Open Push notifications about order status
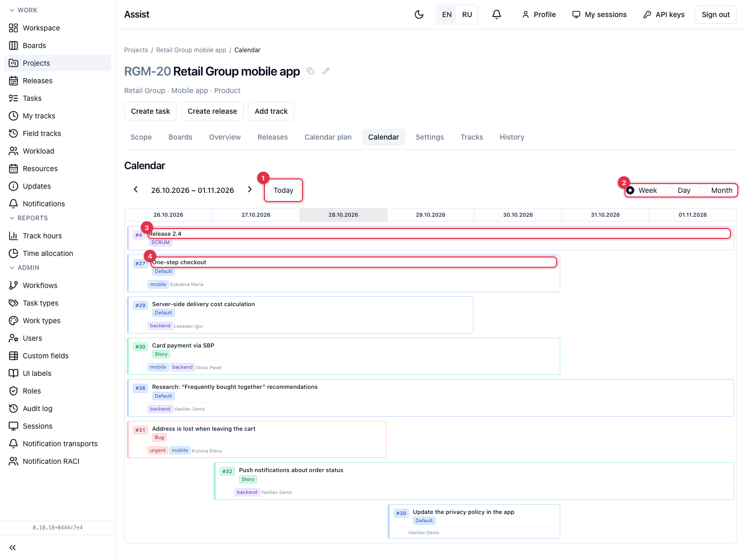This screenshot has height=560, width=745. coord(474,481)
